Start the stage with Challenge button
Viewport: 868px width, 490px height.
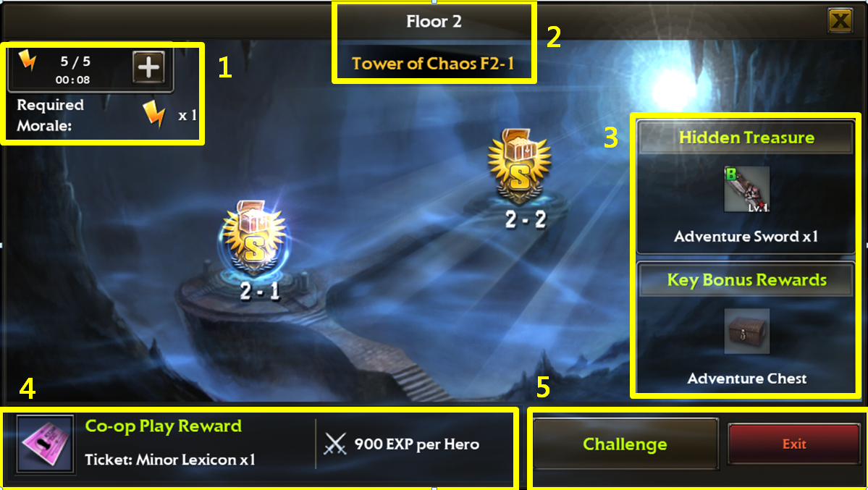click(x=625, y=444)
